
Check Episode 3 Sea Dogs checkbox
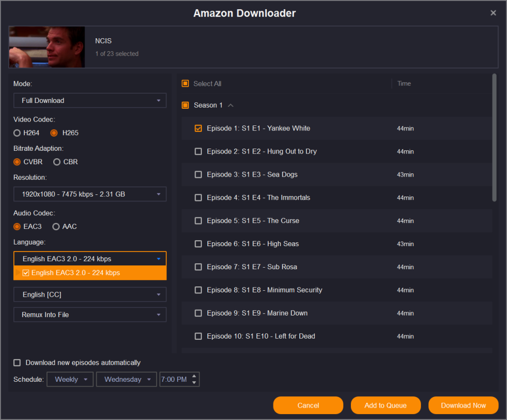tap(198, 174)
